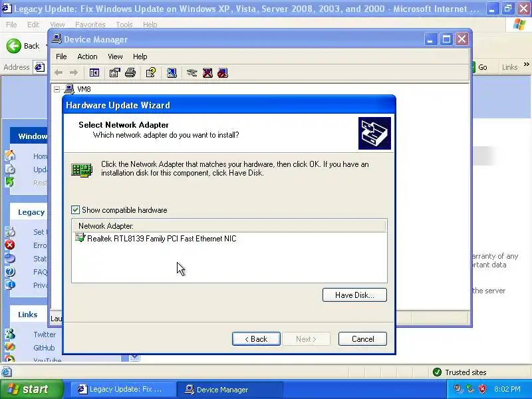This screenshot has width=532, height=399.
Task: Click the Twitter people icon in the Links section
Action: (x=10, y=334)
